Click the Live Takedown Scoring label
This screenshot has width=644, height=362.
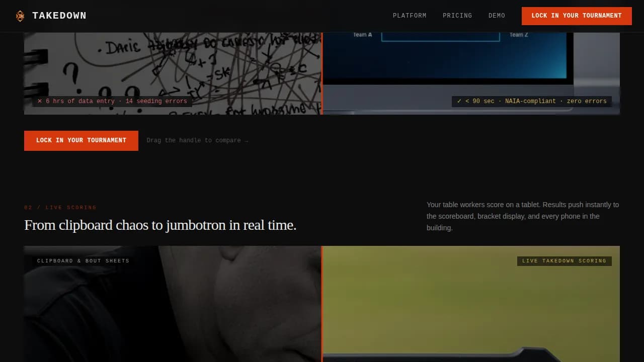click(564, 261)
